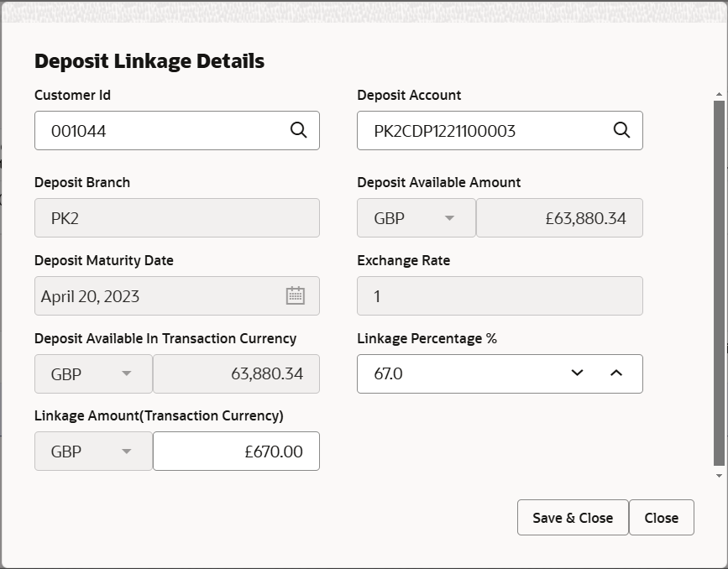Use the Linkage Percentage stepper control

[x=598, y=373]
